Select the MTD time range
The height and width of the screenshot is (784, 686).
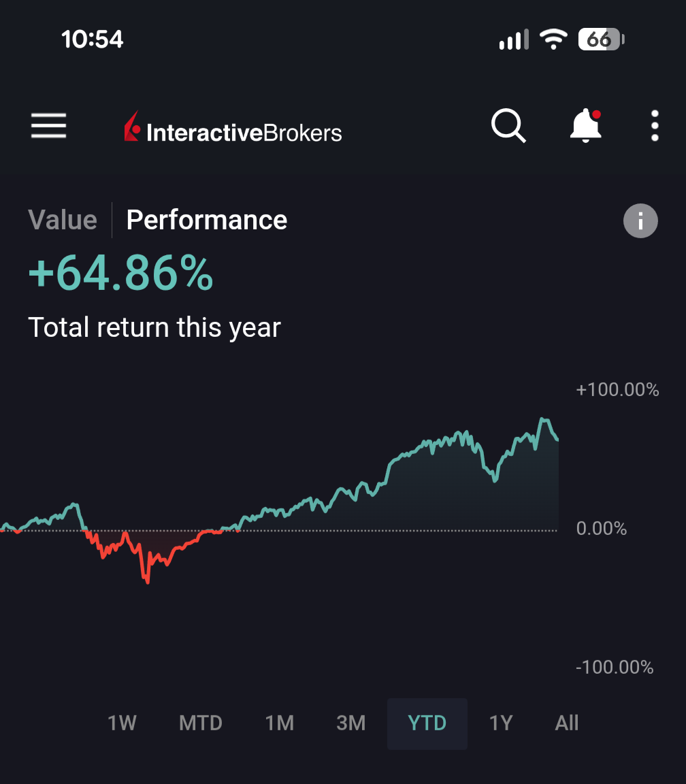(201, 723)
